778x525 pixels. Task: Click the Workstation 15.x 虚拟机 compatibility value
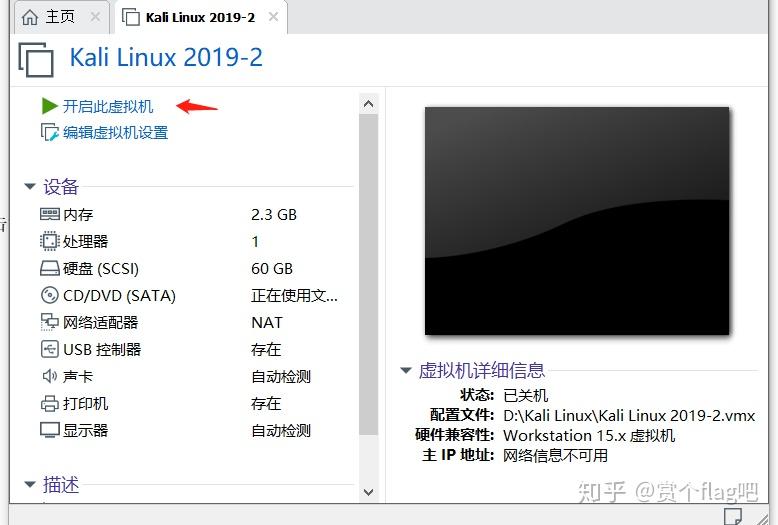(x=589, y=435)
